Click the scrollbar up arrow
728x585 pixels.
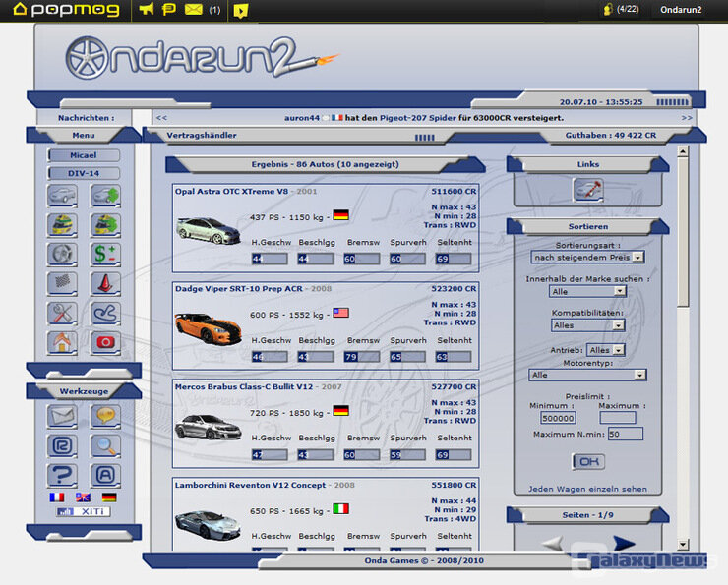[x=683, y=151]
